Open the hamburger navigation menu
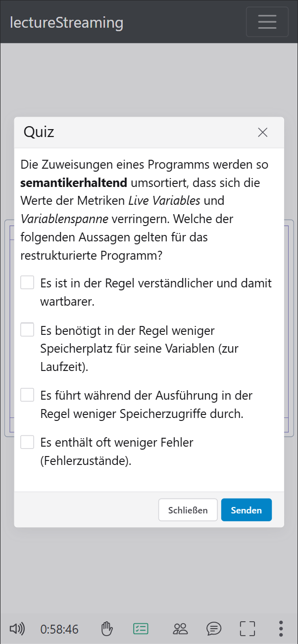The height and width of the screenshot is (644, 298). [267, 21]
